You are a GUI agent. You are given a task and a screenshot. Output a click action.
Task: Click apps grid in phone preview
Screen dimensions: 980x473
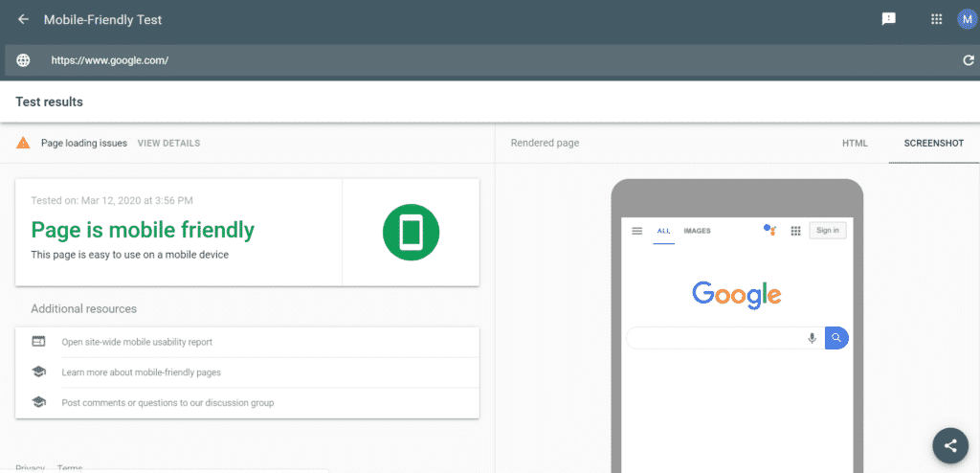click(x=795, y=231)
